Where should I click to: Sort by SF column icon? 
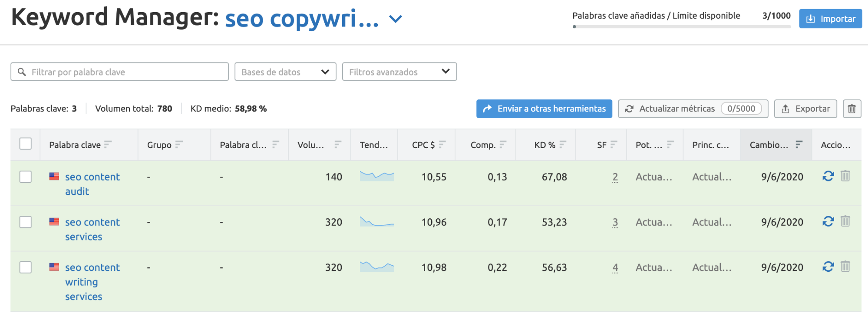pyautogui.click(x=614, y=144)
